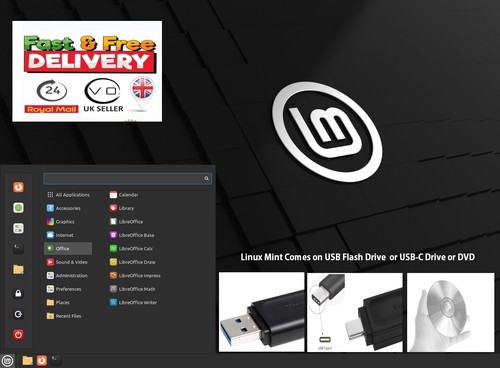Viewport: 500px width, 368px height.
Task: Open Recent Files in the menu
Action: point(64,316)
